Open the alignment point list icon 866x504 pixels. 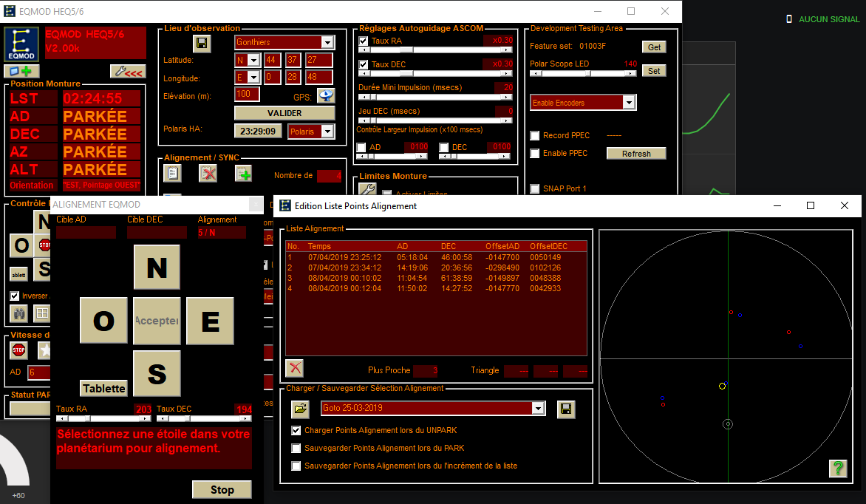[172, 174]
